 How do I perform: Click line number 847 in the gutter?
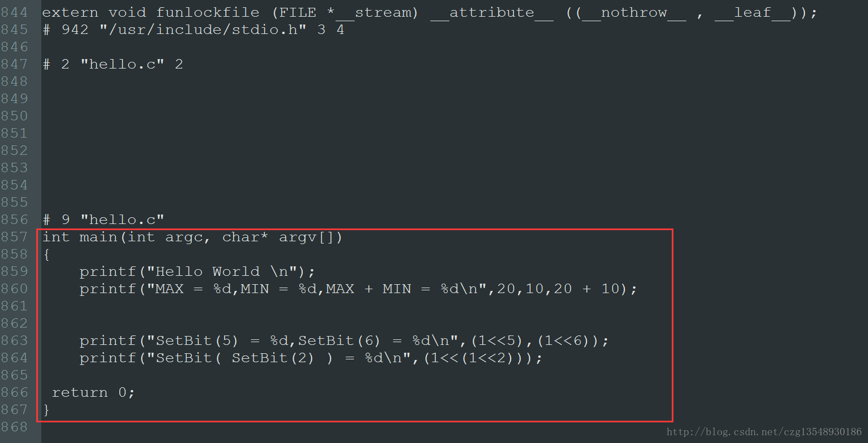click(14, 64)
